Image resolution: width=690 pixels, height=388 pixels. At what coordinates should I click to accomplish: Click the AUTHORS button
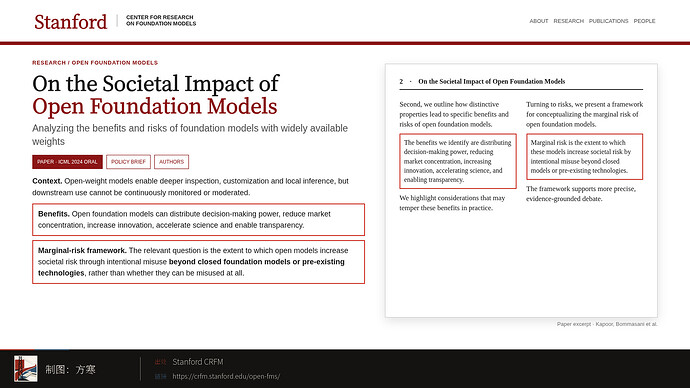171,162
